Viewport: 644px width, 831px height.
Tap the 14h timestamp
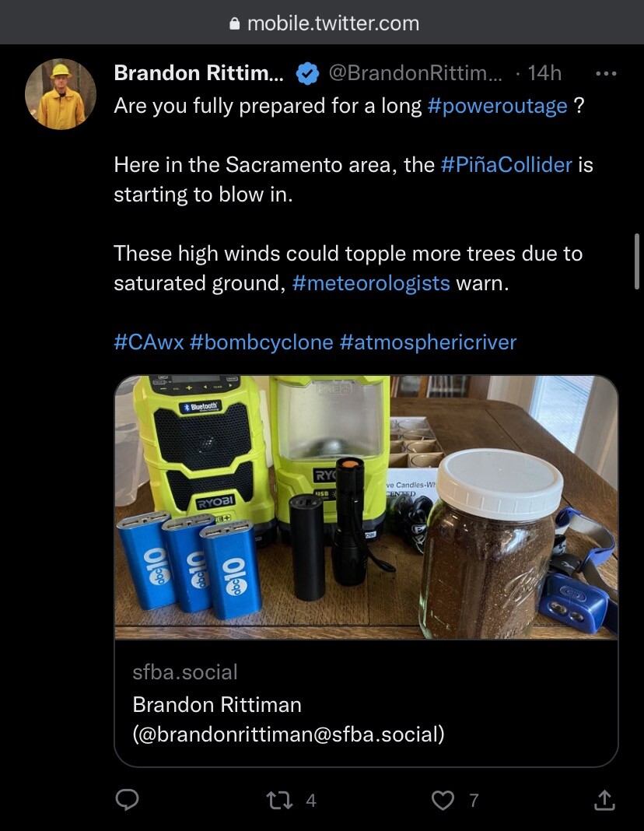coord(544,73)
